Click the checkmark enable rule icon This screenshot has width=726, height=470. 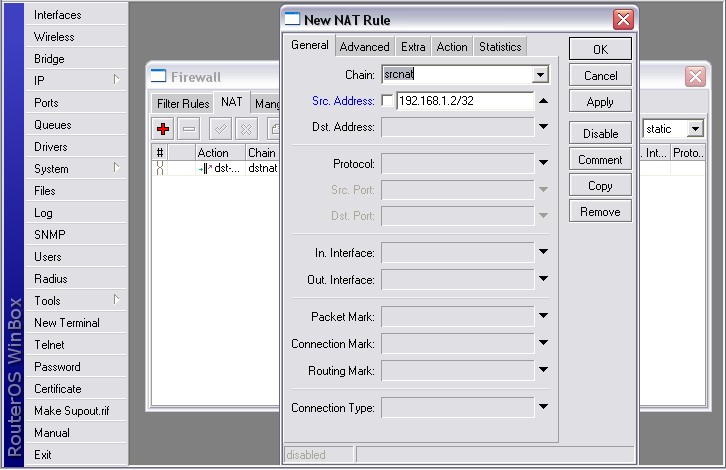click(220, 129)
